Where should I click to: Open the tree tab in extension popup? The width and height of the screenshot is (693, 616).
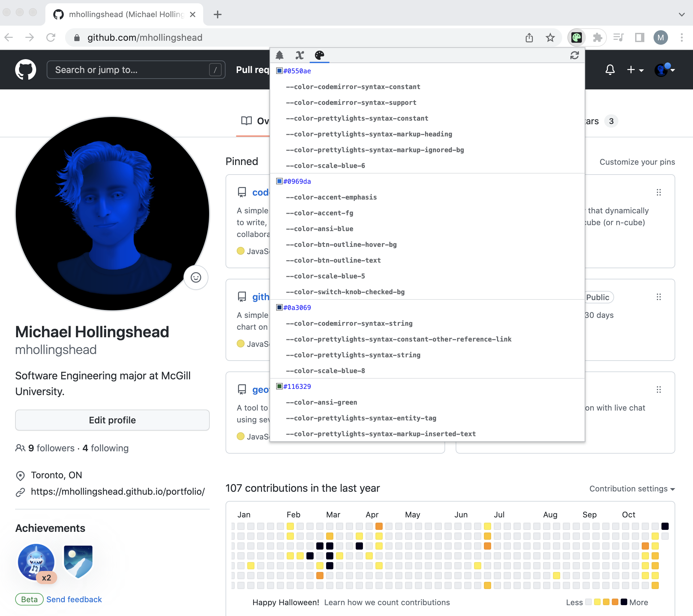279,55
